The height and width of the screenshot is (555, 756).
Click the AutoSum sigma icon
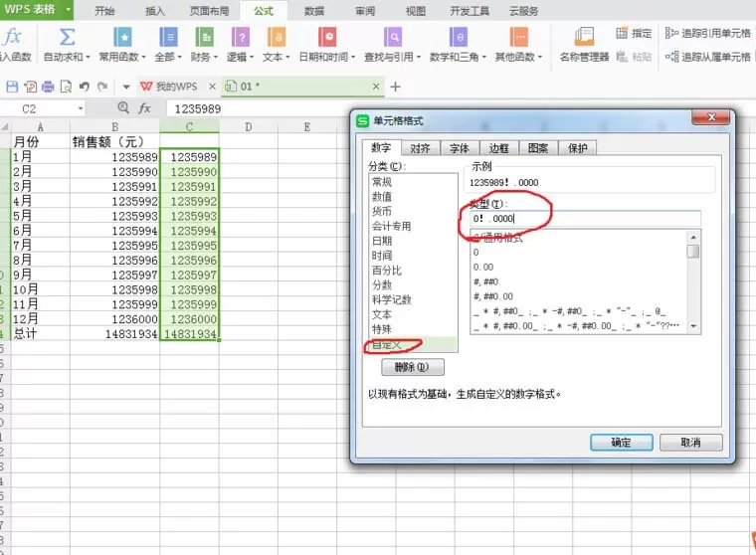point(67,37)
